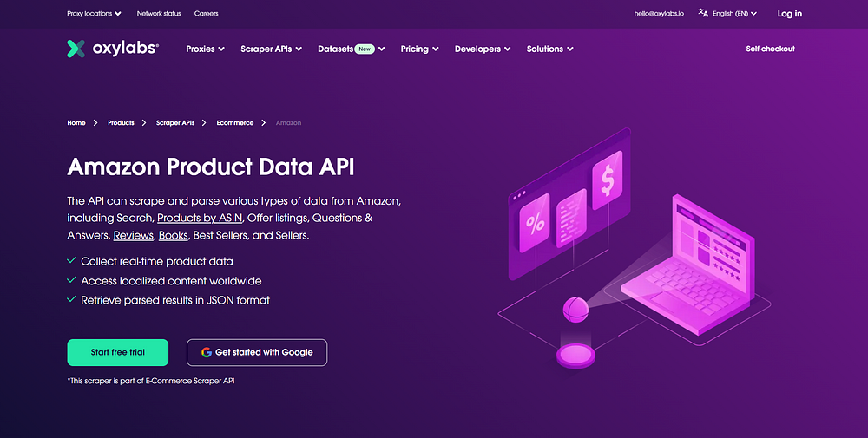Viewport: 868px width, 438px height.
Task: Click the Start free trial button
Action: (118, 352)
